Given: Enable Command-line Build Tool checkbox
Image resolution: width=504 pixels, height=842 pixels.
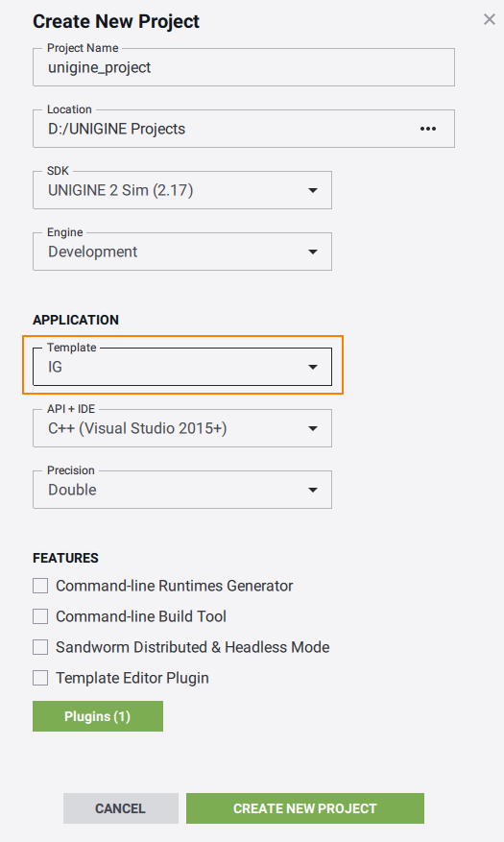Looking at the screenshot, I should point(40,616).
